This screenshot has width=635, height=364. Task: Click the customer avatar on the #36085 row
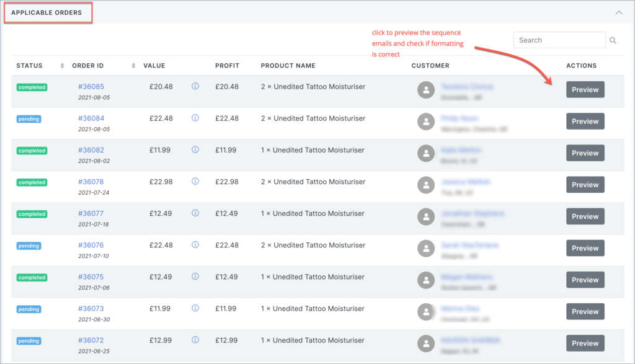[426, 90]
